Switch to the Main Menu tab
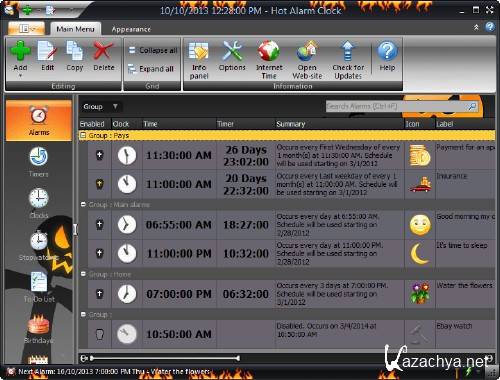This screenshot has height=380, width=500. click(75, 29)
